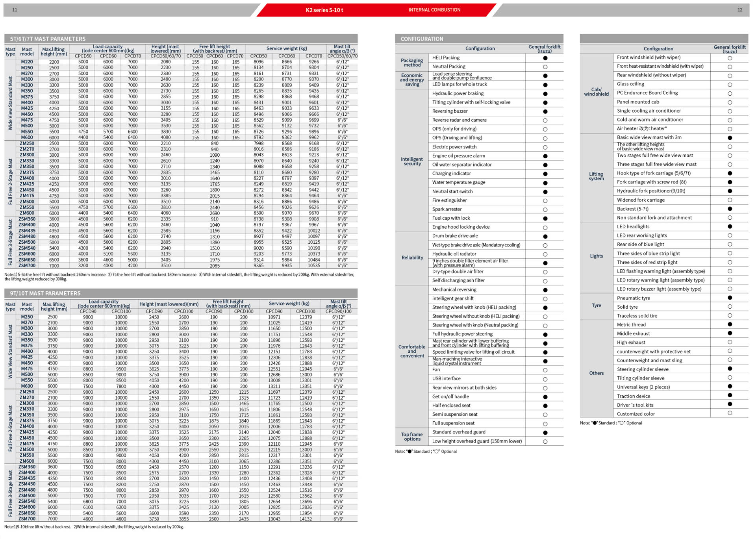Click the empty circle for Glass ceiling
Viewport: 756px width, 539px height.
(730, 85)
